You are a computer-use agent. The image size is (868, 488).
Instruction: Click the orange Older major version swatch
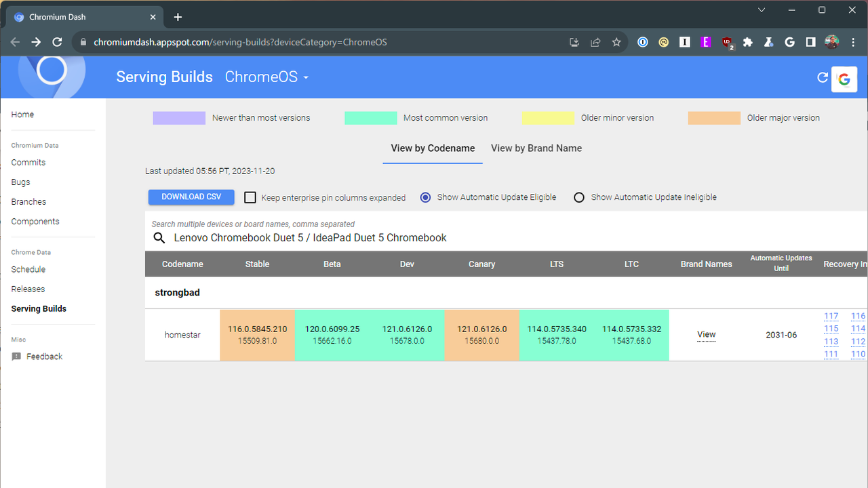point(714,118)
